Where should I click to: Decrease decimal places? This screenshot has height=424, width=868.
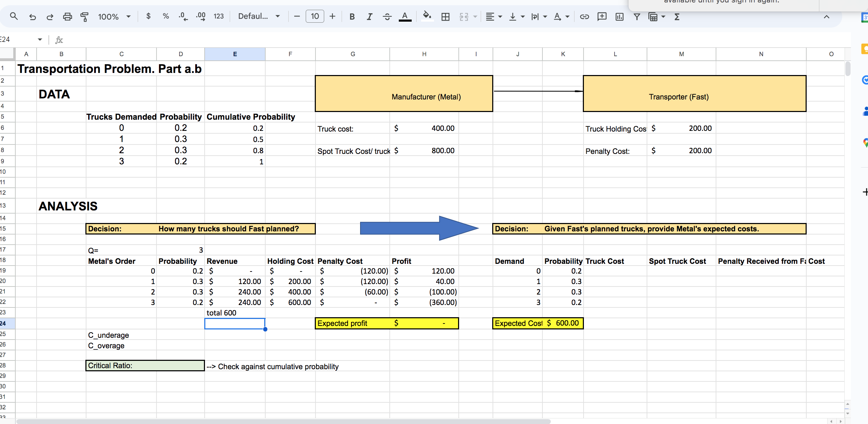(183, 16)
